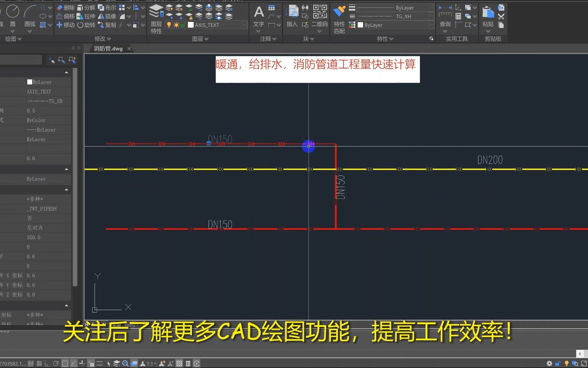Screen dimensions: 588x368
Task: Click the Insert (插入) block button
Action: [292, 16]
